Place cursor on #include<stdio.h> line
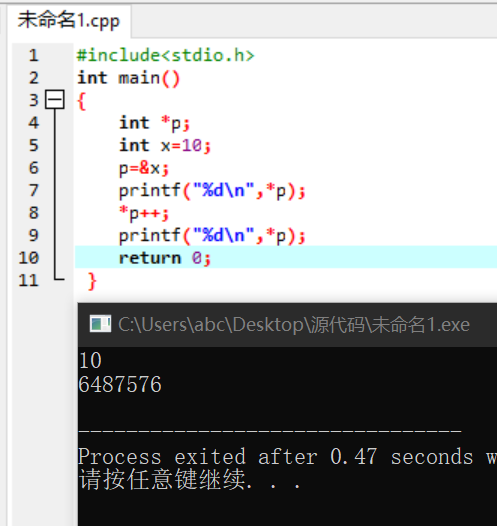 point(166,55)
